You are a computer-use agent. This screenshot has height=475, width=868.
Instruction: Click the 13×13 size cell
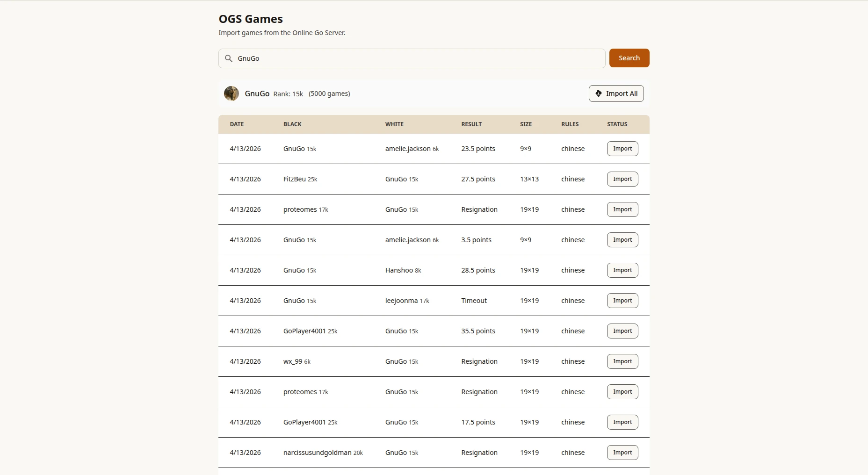[x=529, y=179]
